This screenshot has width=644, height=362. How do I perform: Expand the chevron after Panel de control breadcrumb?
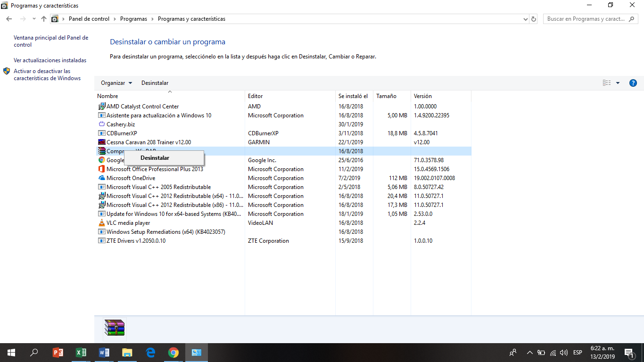[115, 19]
